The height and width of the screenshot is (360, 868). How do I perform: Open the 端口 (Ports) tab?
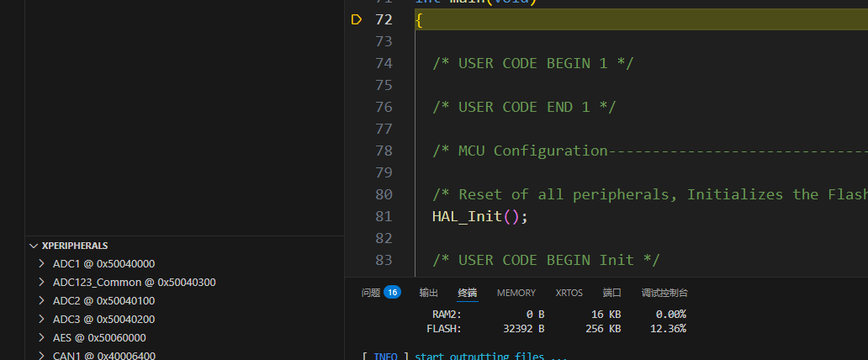pos(611,293)
